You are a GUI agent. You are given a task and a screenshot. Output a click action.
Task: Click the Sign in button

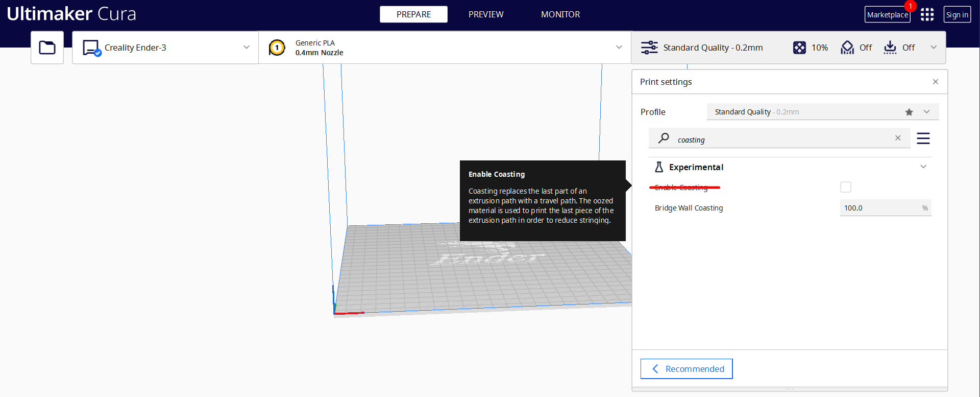pyautogui.click(x=957, y=14)
